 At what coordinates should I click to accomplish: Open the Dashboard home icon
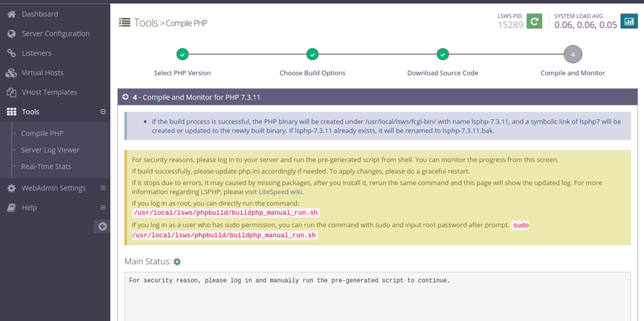tap(12, 14)
